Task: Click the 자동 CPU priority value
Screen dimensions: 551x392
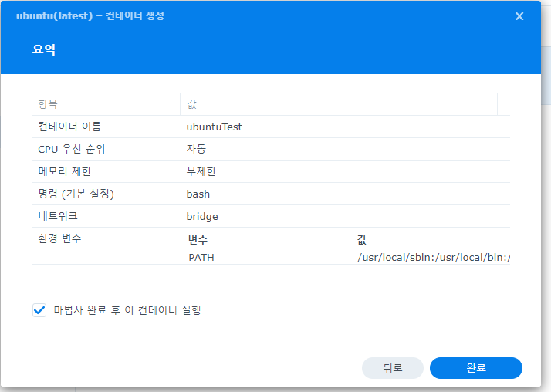Action: pos(196,149)
